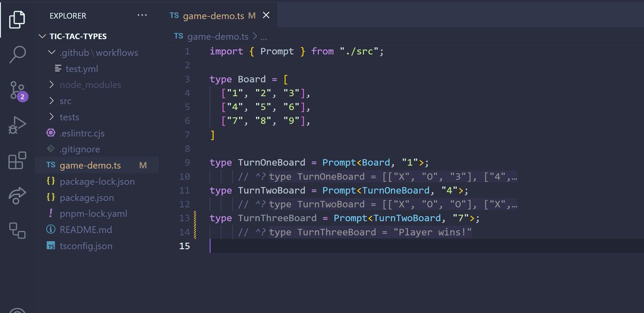Expand the src folder

[51, 101]
